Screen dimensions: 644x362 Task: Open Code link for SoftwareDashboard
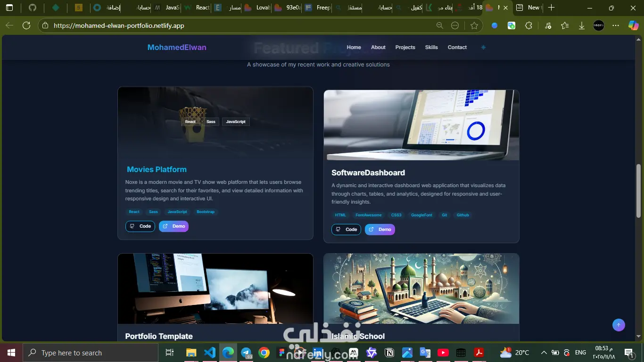346,230
